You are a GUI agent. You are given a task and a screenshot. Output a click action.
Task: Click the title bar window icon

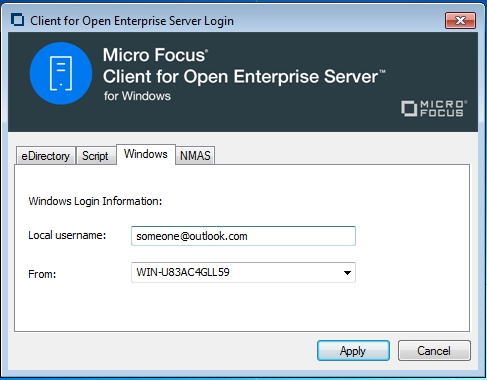(x=17, y=20)
